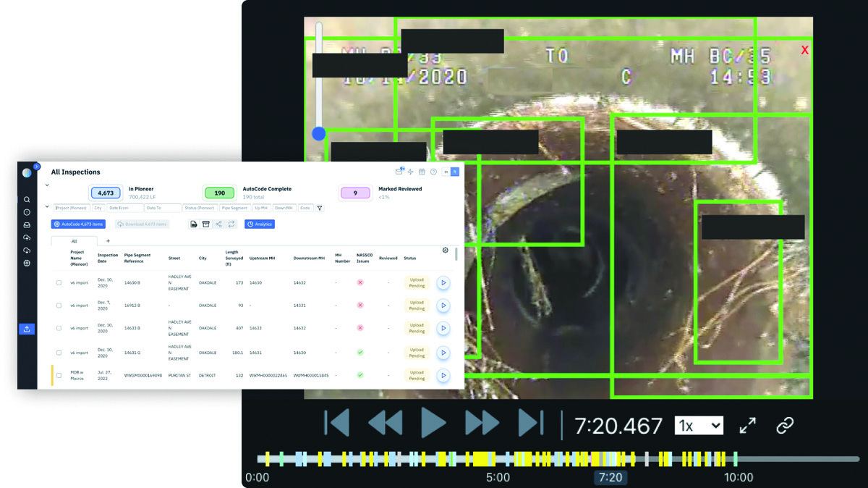The height and width of the screenshot is (488, 868).
Task: Click the blue upload button in the sidebar
Action: tap(27, 329)
